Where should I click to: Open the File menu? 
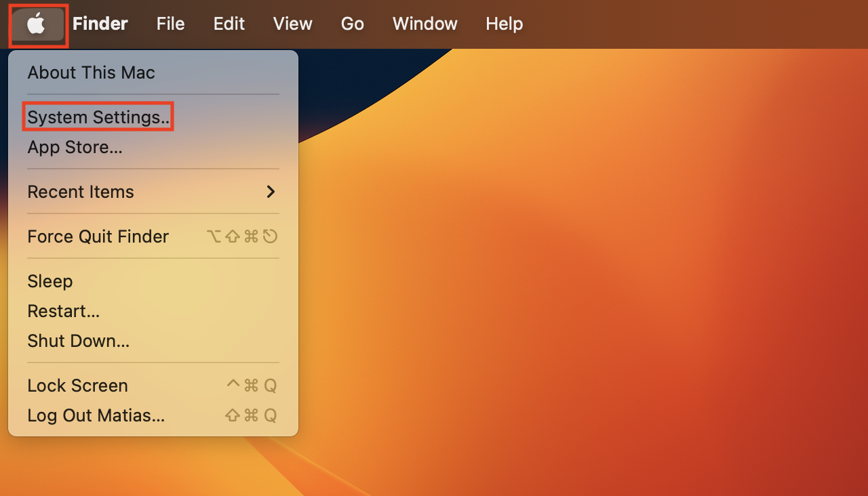(170, 24)
